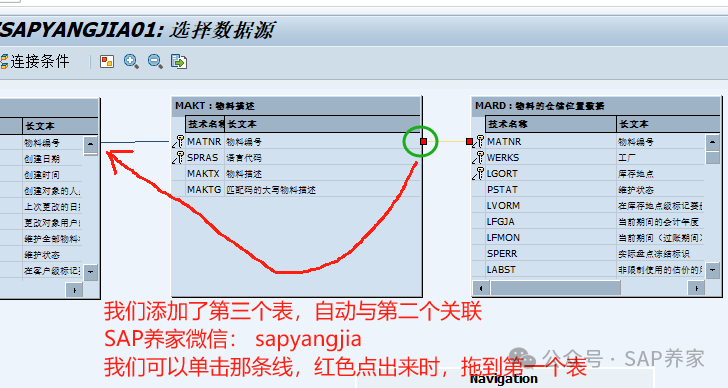The width and height of the screenshot is (728, 388).
Task: Select LABST field in MARD table
Action: click(x=501, y=270)
